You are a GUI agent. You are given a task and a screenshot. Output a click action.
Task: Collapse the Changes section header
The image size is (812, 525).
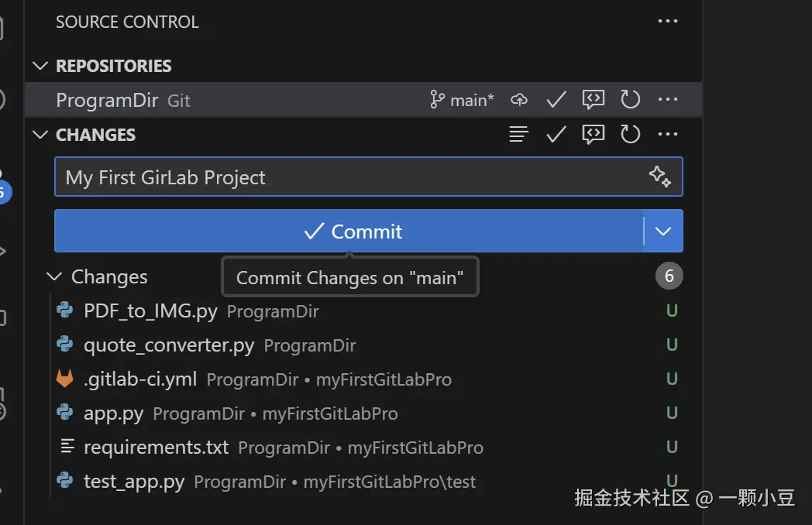40,135
